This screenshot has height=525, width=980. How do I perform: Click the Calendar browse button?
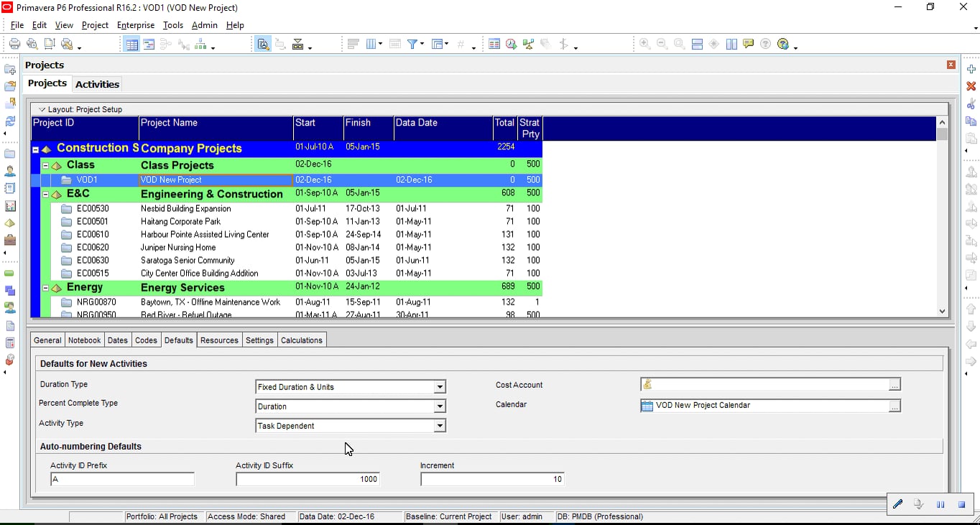(895, 406)
